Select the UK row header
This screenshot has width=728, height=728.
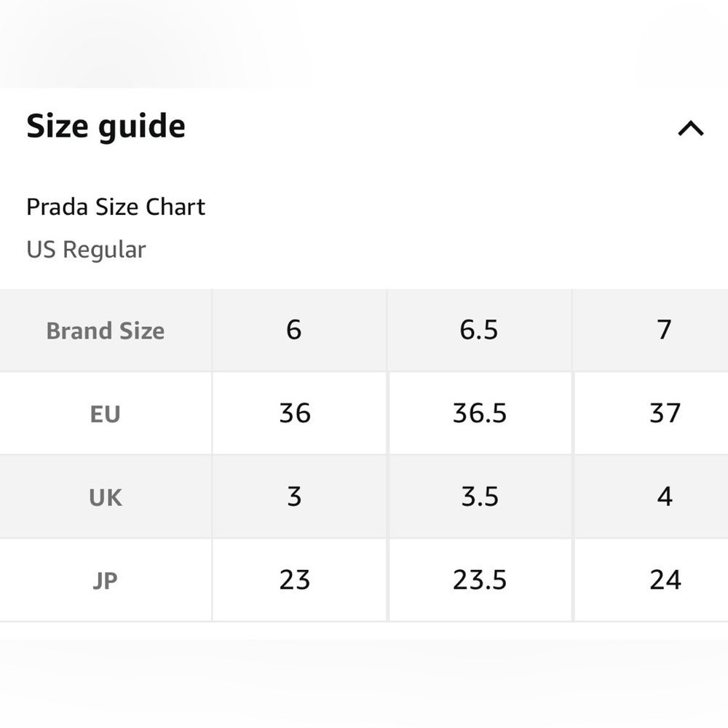pyautogui.click(x=106, y=497)
